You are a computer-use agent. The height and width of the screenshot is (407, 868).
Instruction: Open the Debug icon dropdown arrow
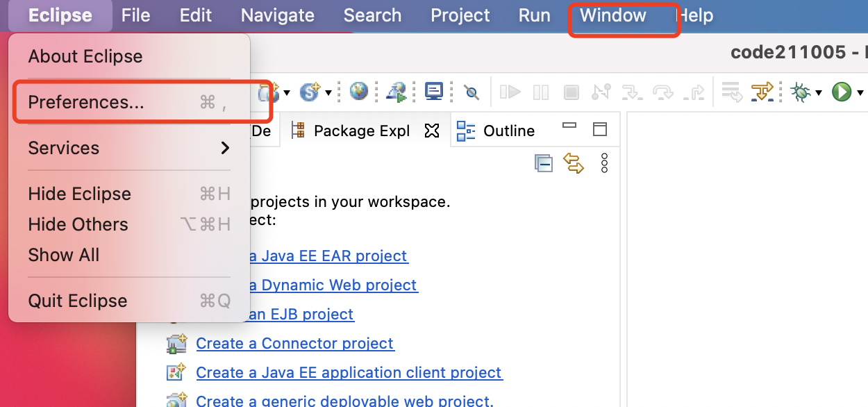pyautogui.click(x=819, y=92)
